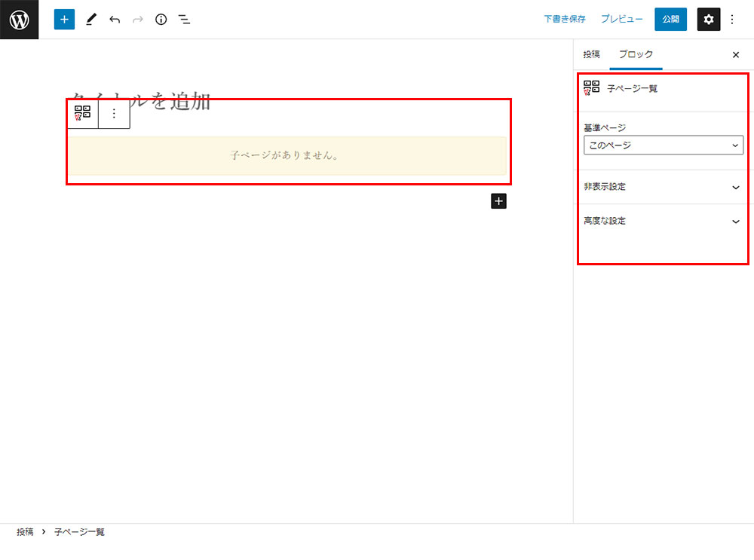The width and height of the screenshot is (754, 560).
Task: Open the document details info icon
Action: pyautogui.click(x=161, y=20)
